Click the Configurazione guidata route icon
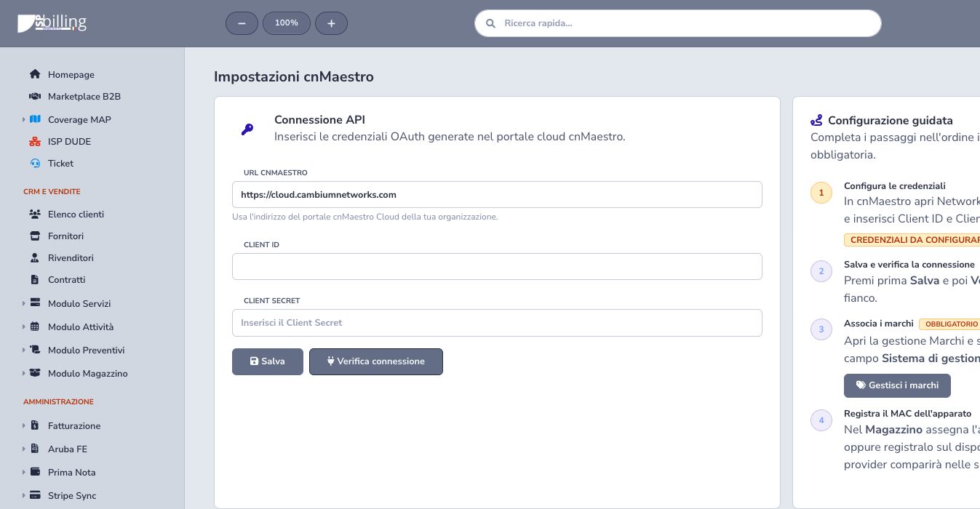The image size is (980, 509). [x=816, y=120]
